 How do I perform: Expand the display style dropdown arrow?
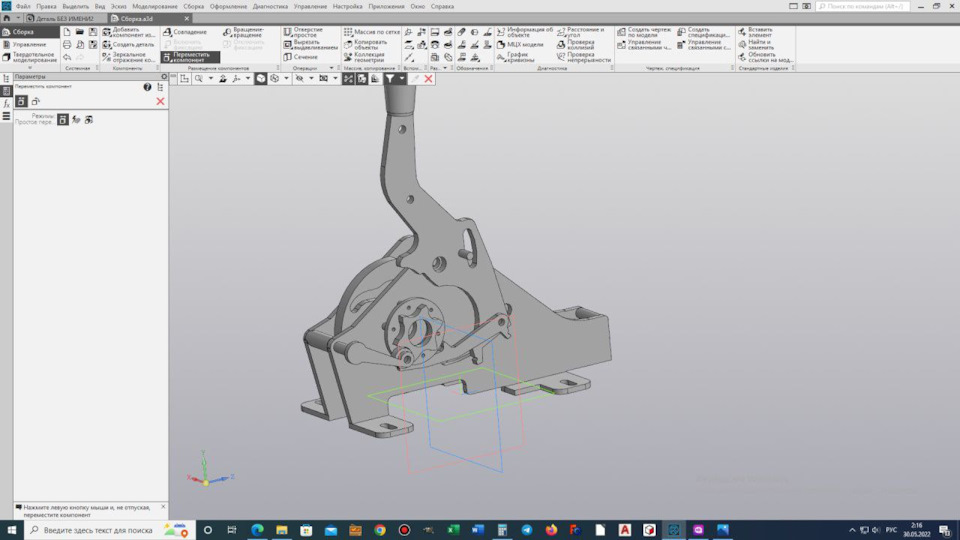coord(286,78)
